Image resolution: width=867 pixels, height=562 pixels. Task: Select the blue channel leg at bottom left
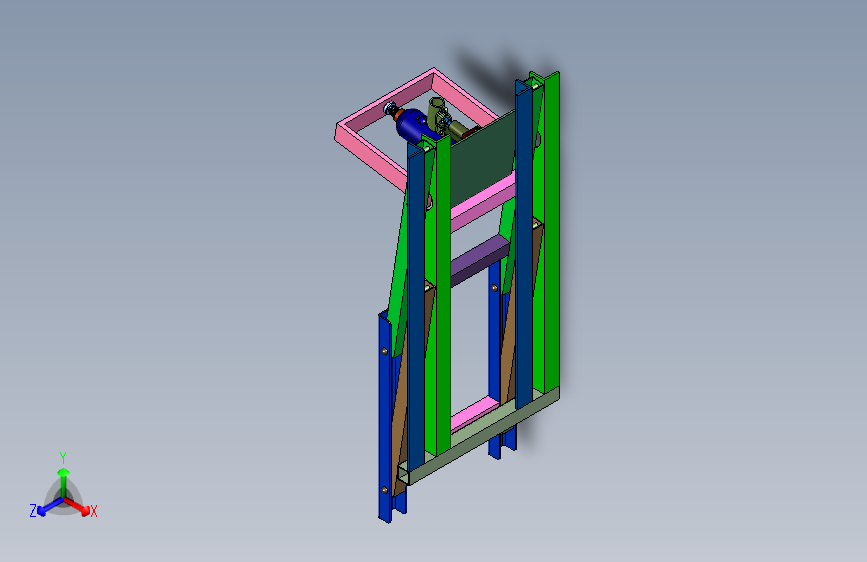point(385,420)
